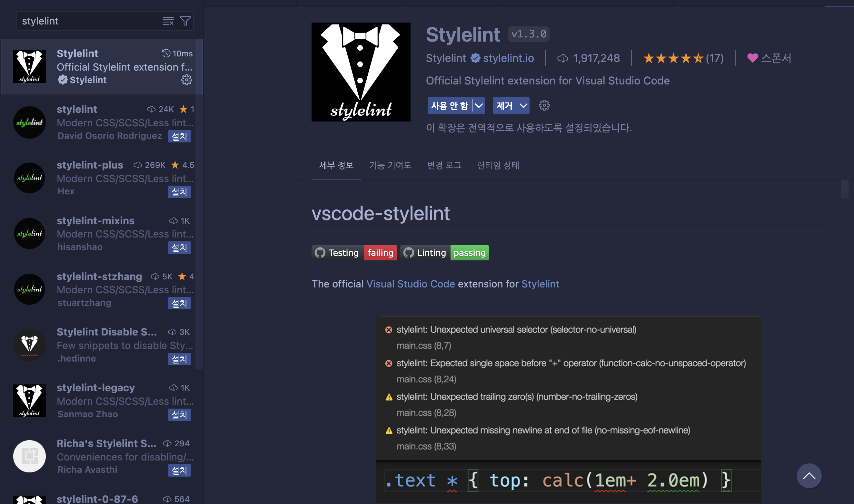
Task: Click the extension settings gear icon
Action: [x=544, y=105]
